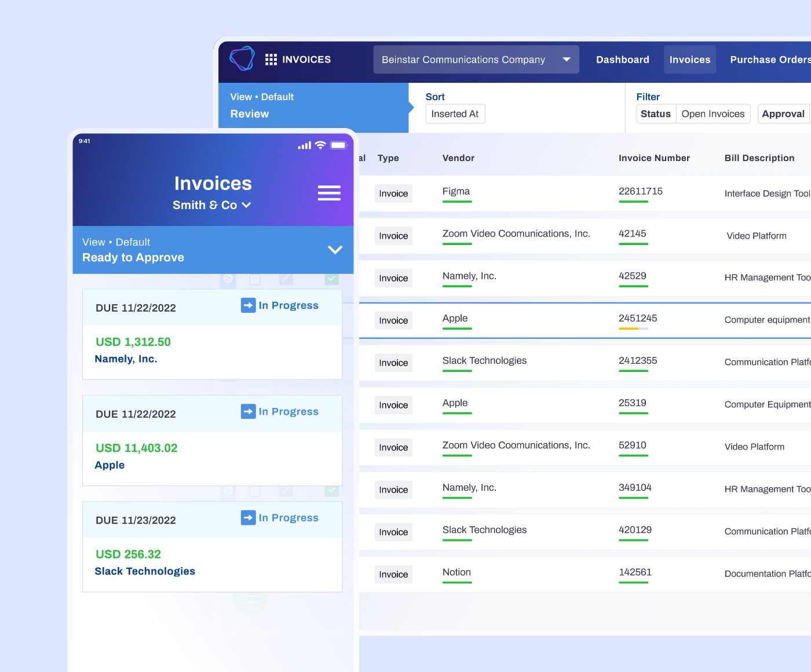Click the USD 1,312.50 amount

click(133, 342)
